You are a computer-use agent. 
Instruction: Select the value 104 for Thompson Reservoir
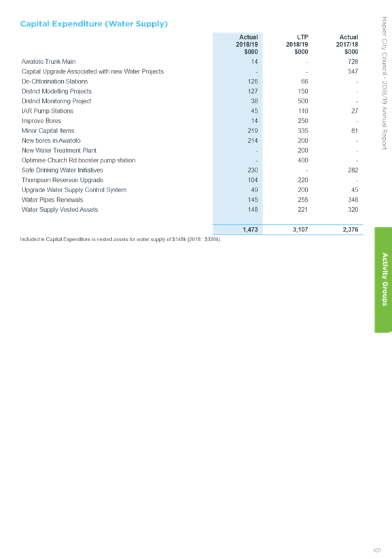253,180
